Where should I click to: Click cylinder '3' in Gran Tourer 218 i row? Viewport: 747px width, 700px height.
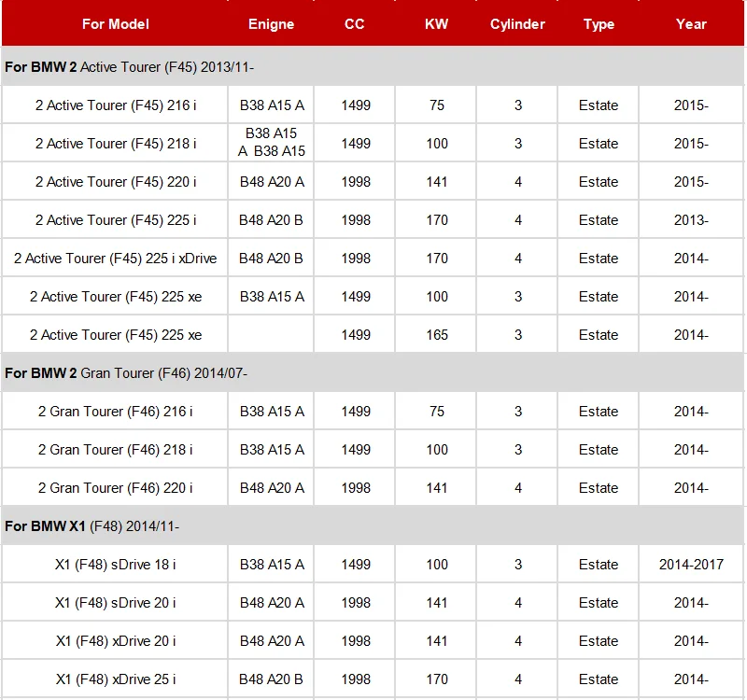(518, 450)
